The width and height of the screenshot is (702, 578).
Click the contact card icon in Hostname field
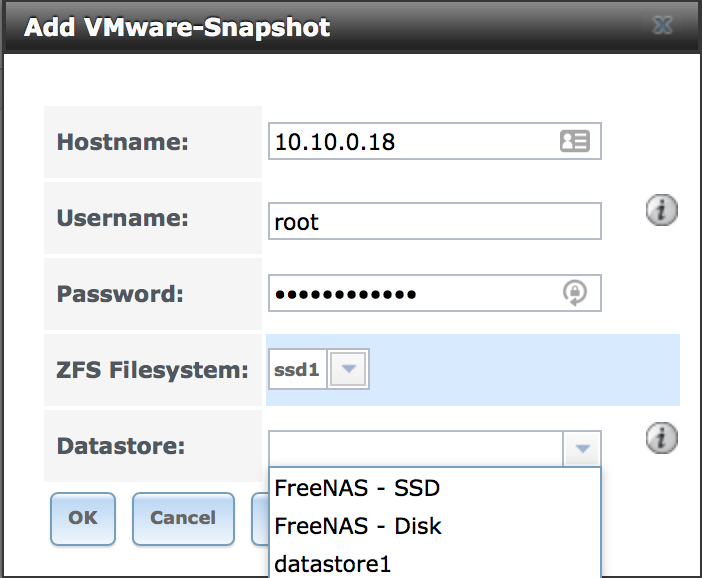click(x=575, y=141)
